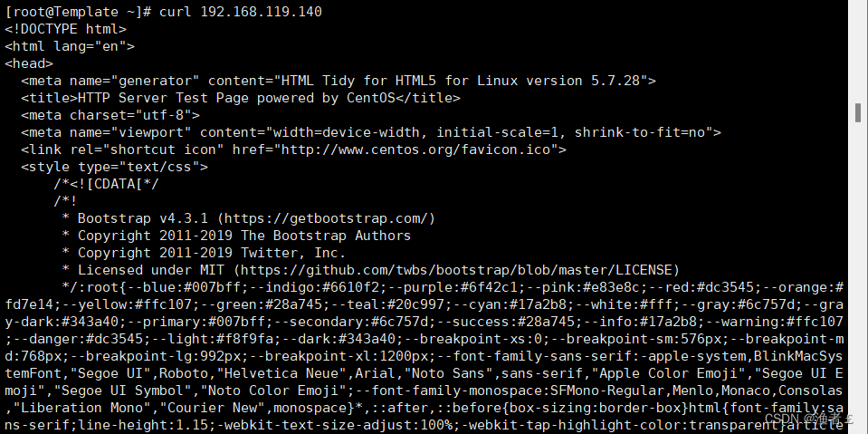
Task: Click the html lang="en" line
Action: (x=70, y=46)
